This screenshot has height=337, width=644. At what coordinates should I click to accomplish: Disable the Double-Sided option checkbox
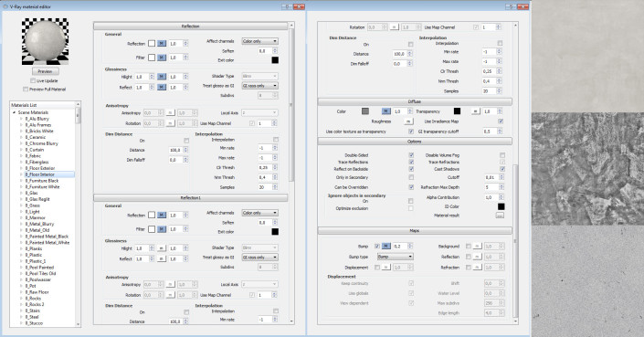point(411,155)
